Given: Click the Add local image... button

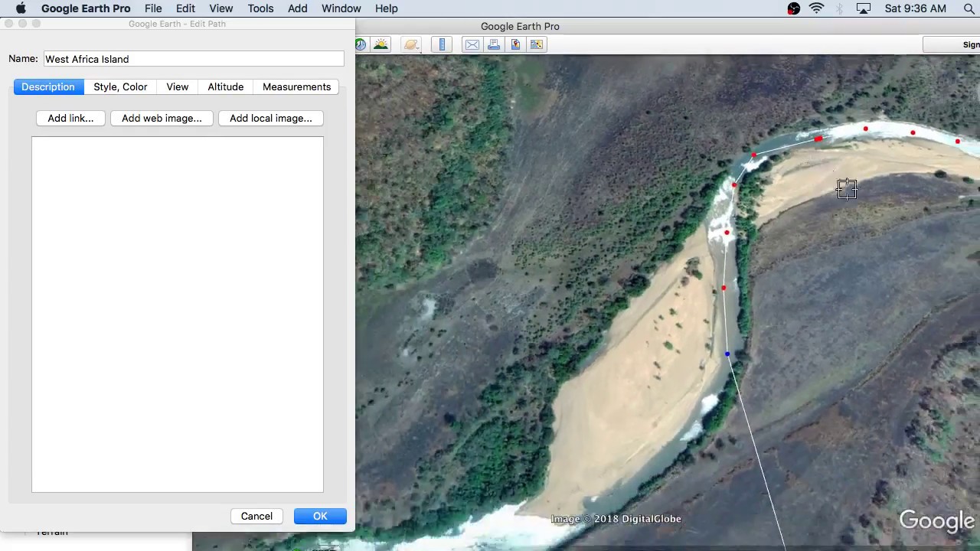Looking at the screenshot, I should tap(271, 118).
